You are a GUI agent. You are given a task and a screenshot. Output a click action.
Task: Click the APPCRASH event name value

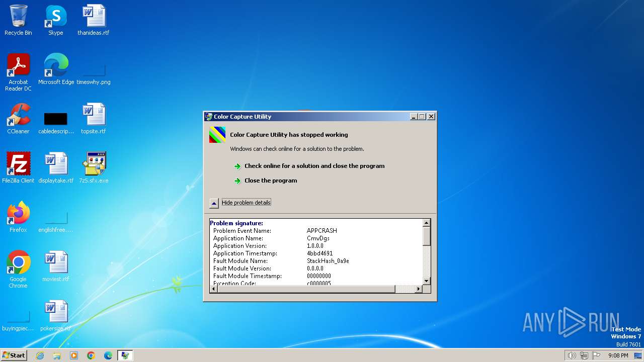322,231
